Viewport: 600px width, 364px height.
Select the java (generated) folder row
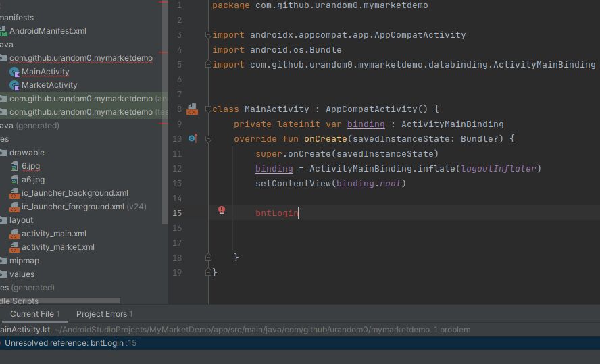pos(30,126)
